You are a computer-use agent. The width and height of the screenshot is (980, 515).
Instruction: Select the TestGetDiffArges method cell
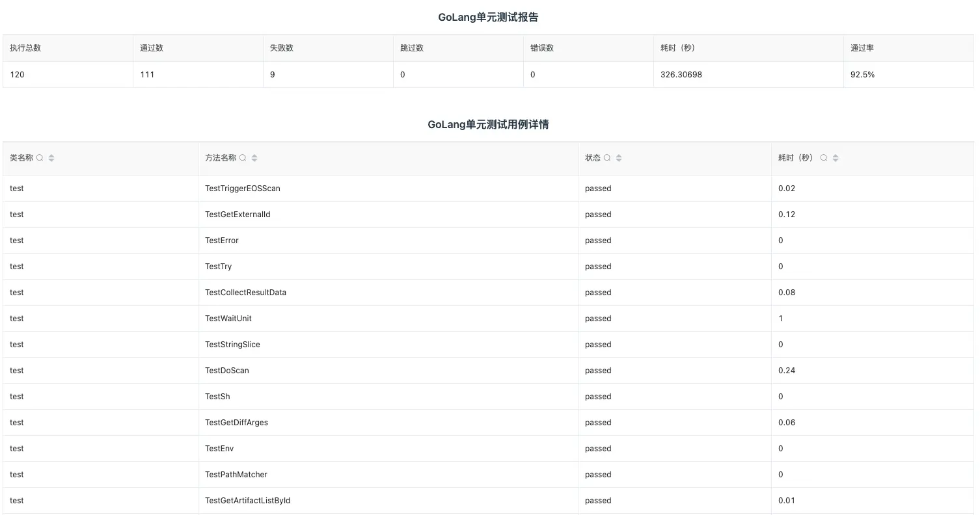click(x=388, y=423)
